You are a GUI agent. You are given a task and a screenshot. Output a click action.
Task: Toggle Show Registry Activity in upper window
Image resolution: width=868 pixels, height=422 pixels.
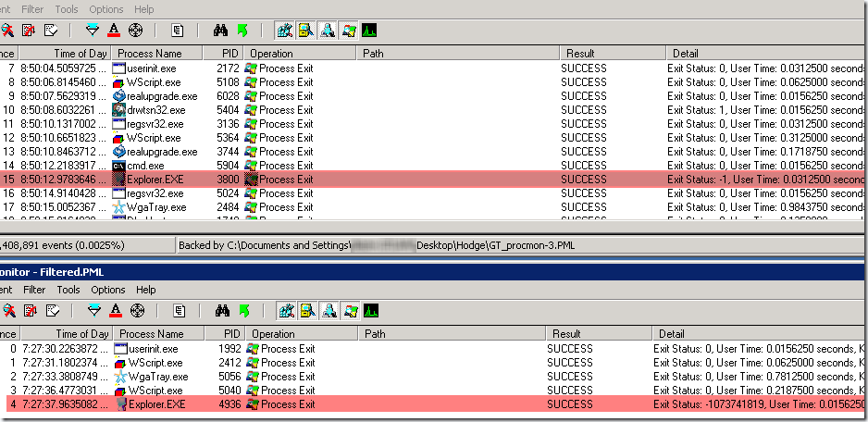point(285,31)
